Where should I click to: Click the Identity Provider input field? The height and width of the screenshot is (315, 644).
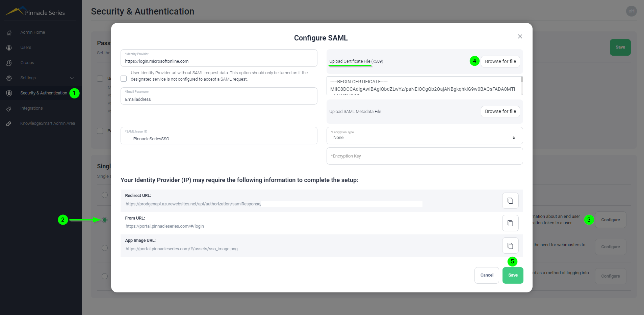219,58
